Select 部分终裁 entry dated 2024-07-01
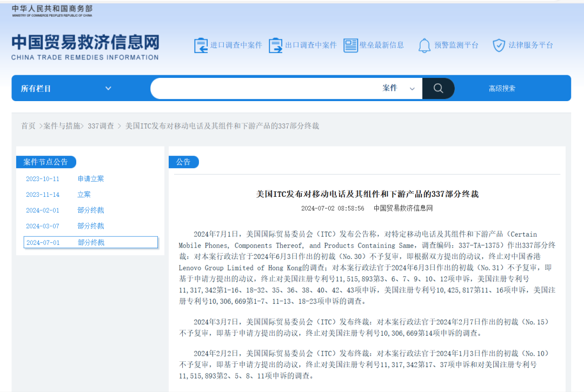The height and width of the screenshot is (392, 584). coord(91,242)
